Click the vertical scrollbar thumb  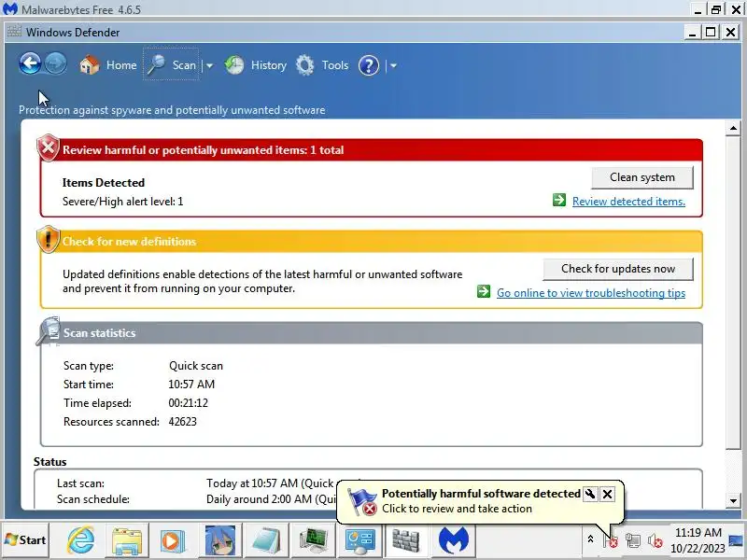733,291
